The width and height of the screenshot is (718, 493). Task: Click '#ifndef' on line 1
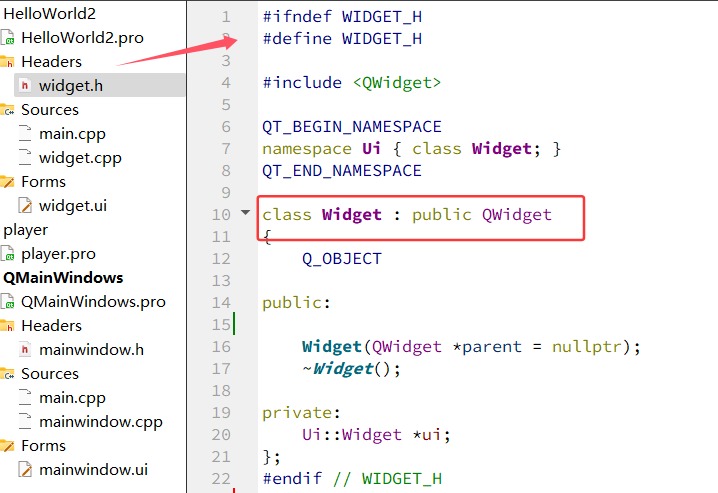point(297,16)
